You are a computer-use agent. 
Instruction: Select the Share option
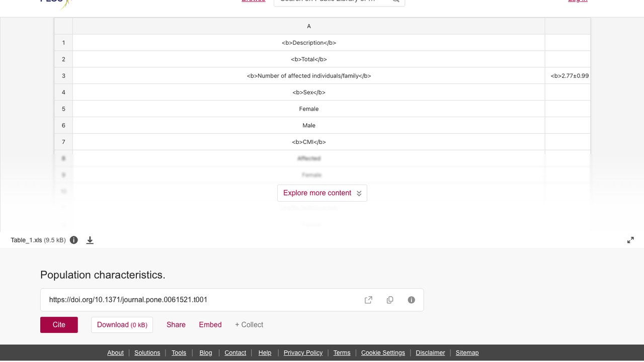coord(176,325)
